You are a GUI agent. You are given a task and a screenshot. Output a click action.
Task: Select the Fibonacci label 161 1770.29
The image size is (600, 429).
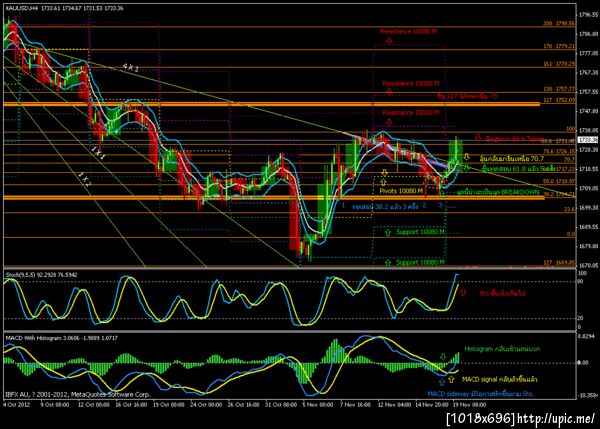pyautogui.click(x=559, y=64)
